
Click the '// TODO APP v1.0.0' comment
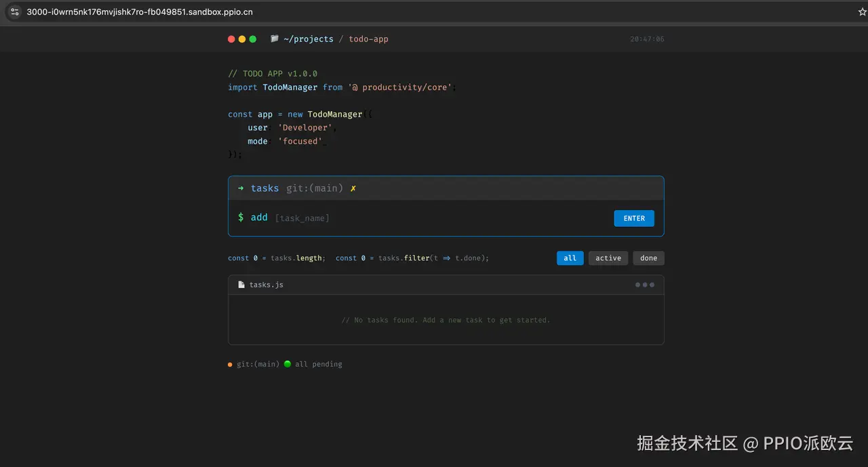tap(273, 74)
